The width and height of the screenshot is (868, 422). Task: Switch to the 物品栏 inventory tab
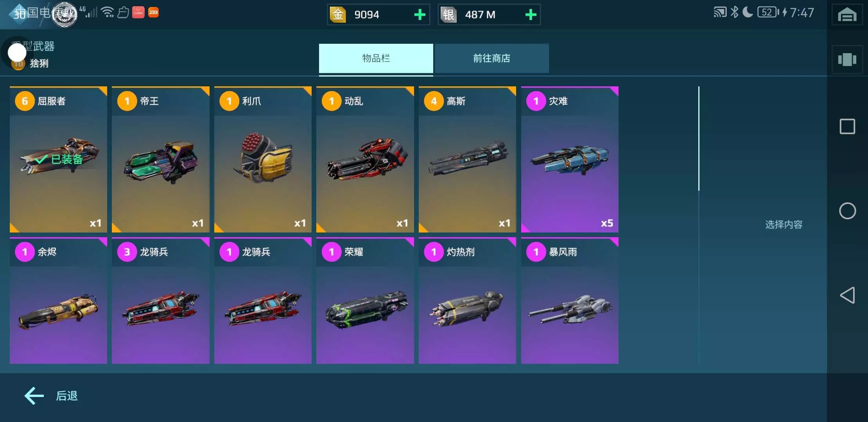point(376,58)
